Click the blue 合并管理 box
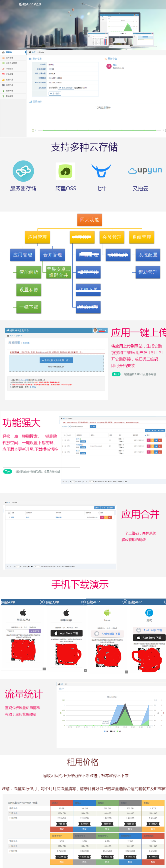 tap(52, 255)
